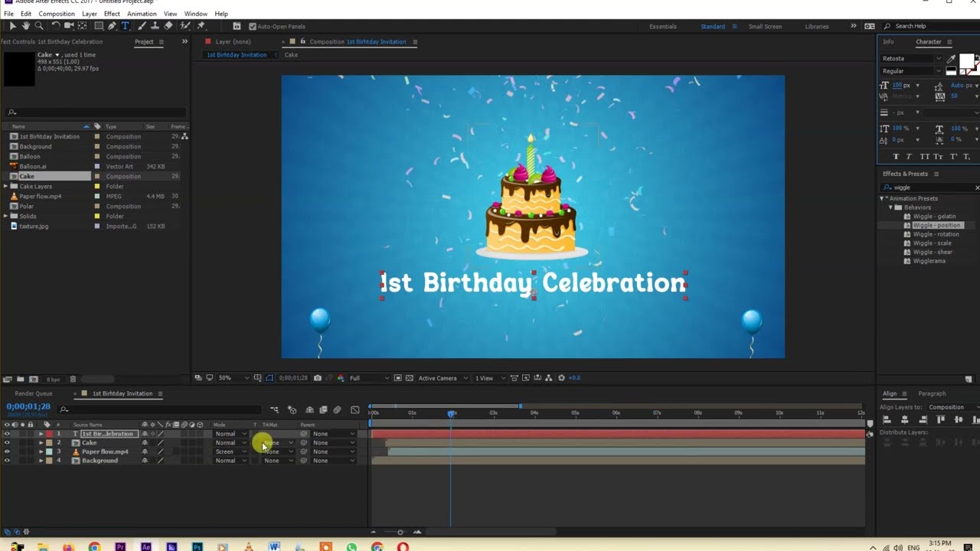Viewport: 980px width, 551px height.
Task: Click the All Caps style button
Action: coord(924,156)
